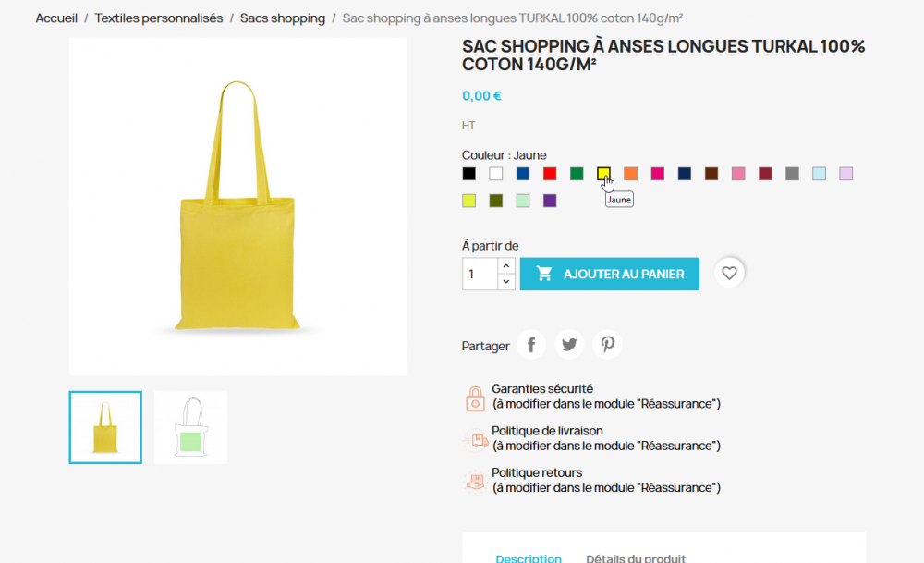The width and height of the screenshot is (924, 563).
Task: Decrease quantity with down arrow
Action: (x=506, y=282)
